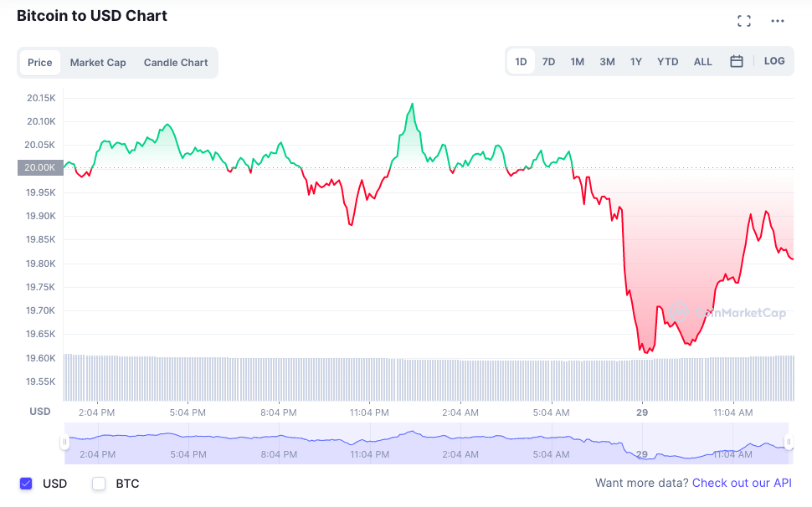Select the 1M time range
Image resolution: width=812 pixels, height=507 pixels.
pos(578,61)
